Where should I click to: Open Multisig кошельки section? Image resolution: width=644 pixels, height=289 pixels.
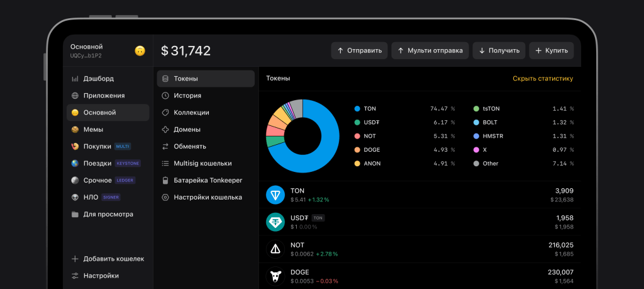tap(206, 163)
